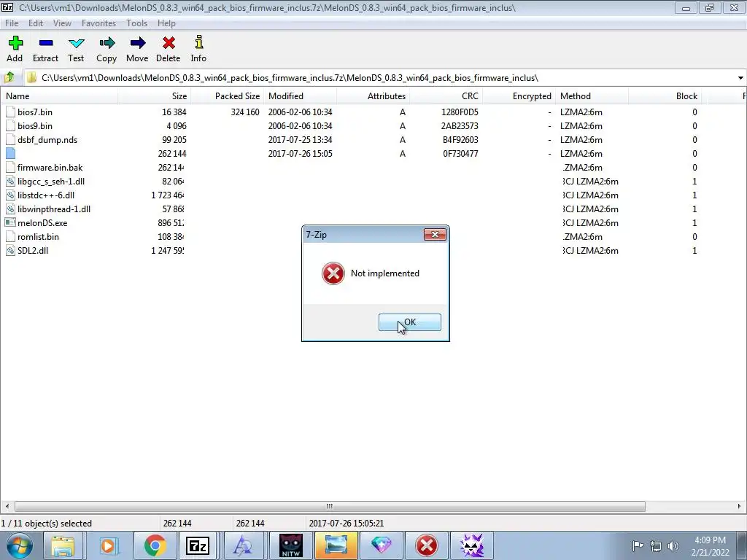Click the horizontal scrollbar right arrow
Screen dimensions: 747x560
tap(740, 506)
